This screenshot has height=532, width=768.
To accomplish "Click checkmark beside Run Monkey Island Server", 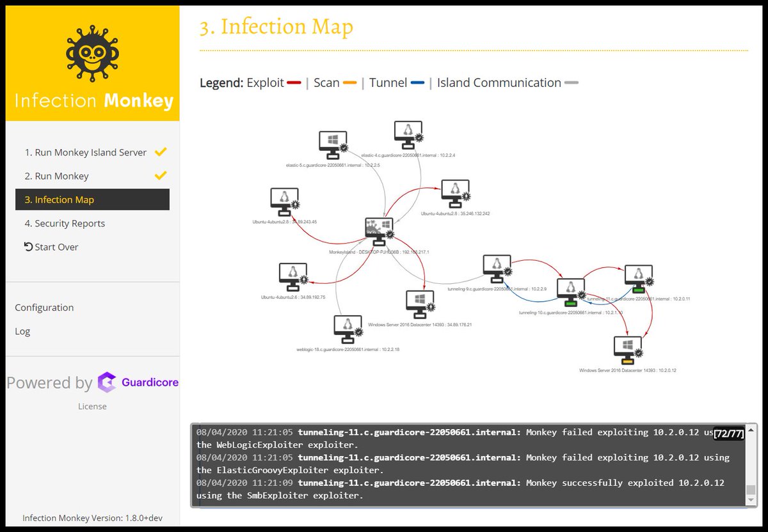I will tap(161, 152).
